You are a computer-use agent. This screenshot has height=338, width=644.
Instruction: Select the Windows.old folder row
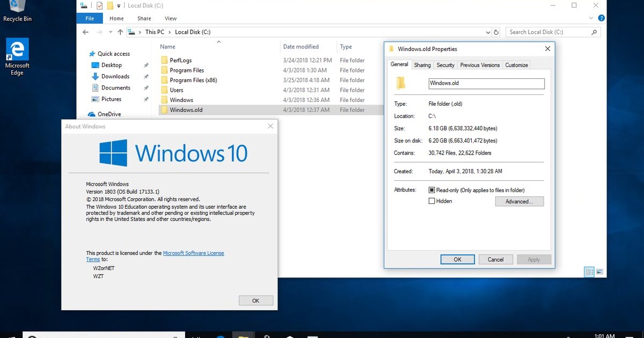pyautogui.click(x=271, y=110)
